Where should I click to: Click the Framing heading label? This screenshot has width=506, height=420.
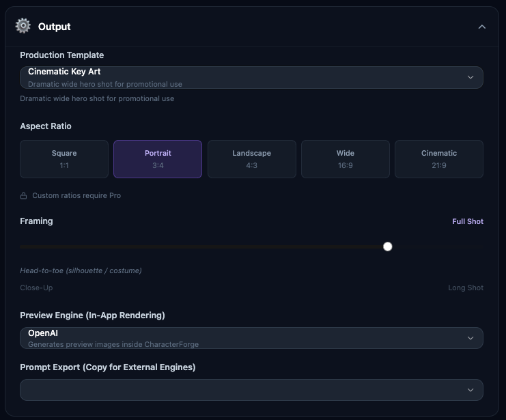36,221
